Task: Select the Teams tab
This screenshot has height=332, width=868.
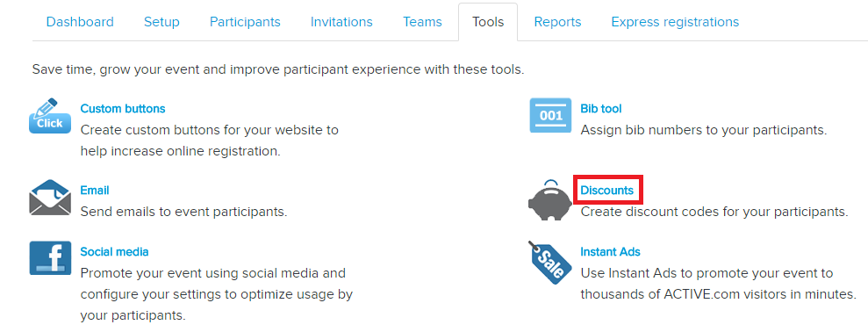Action: (x=422, y=22)
